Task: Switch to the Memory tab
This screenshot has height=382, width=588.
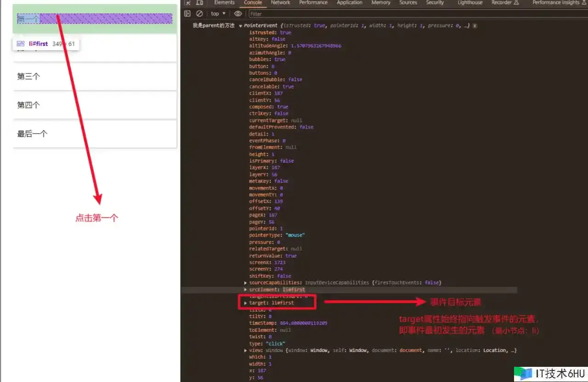Action: pyautogui.click(x=381, y=2)
